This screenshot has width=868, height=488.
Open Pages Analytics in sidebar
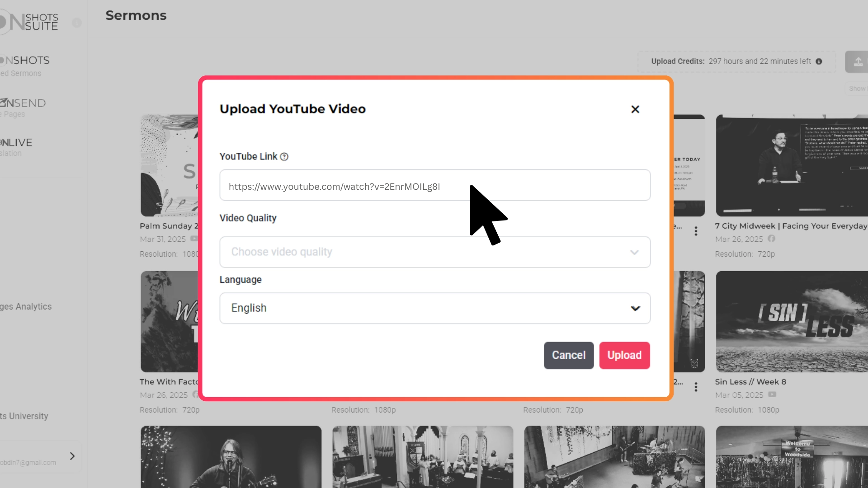click(x=26, y=307)
